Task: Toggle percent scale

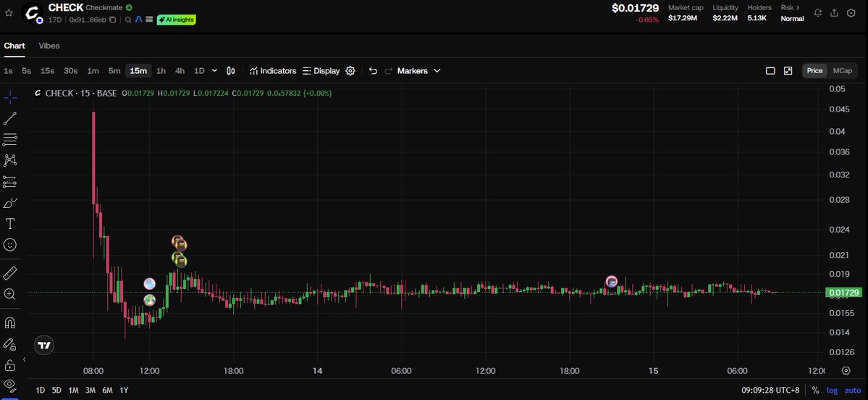Action: pyautogui.click(x=815, y=390)
